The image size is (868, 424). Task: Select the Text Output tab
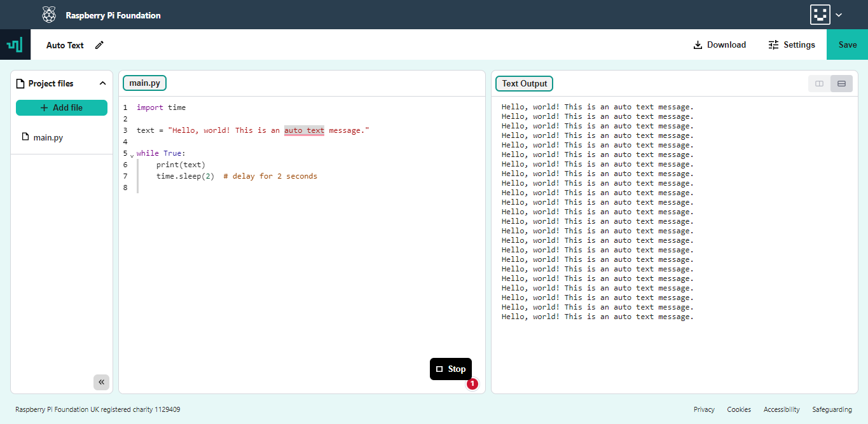click(x=524, y=83)
